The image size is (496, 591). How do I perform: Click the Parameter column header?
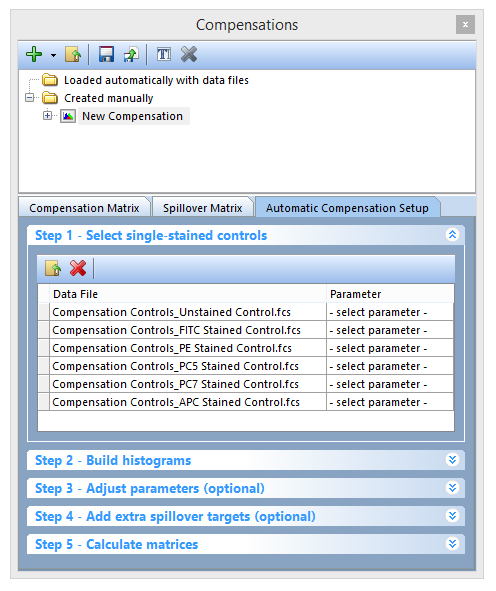click(390, 294)
